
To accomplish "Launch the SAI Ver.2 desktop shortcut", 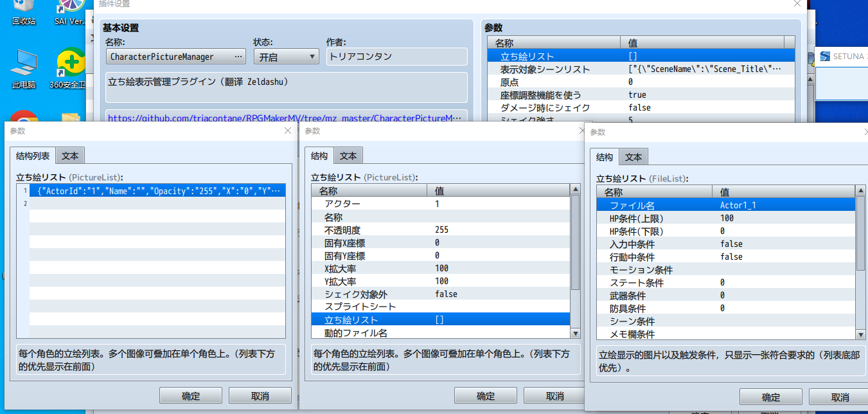I will point(70,13).
